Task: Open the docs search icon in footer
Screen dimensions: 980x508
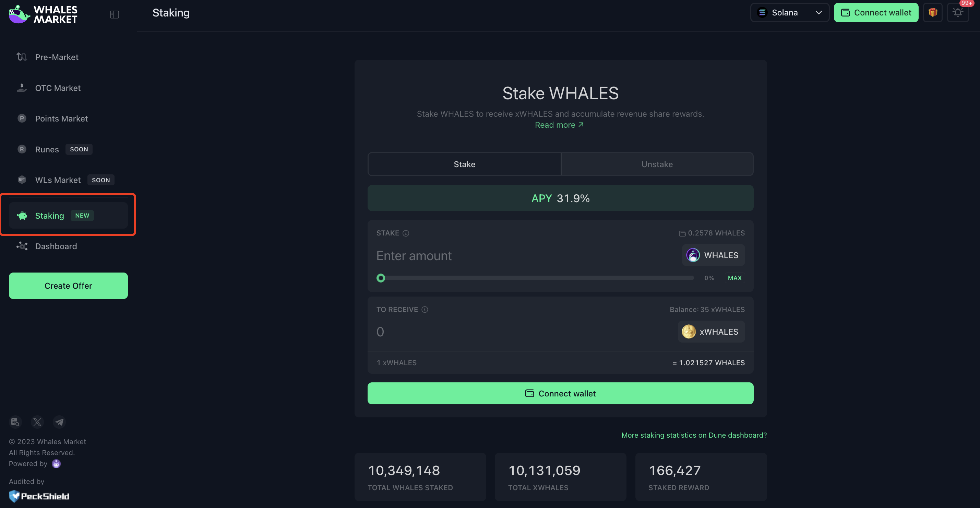Action: pyautogui.click(x=15, y=422)
